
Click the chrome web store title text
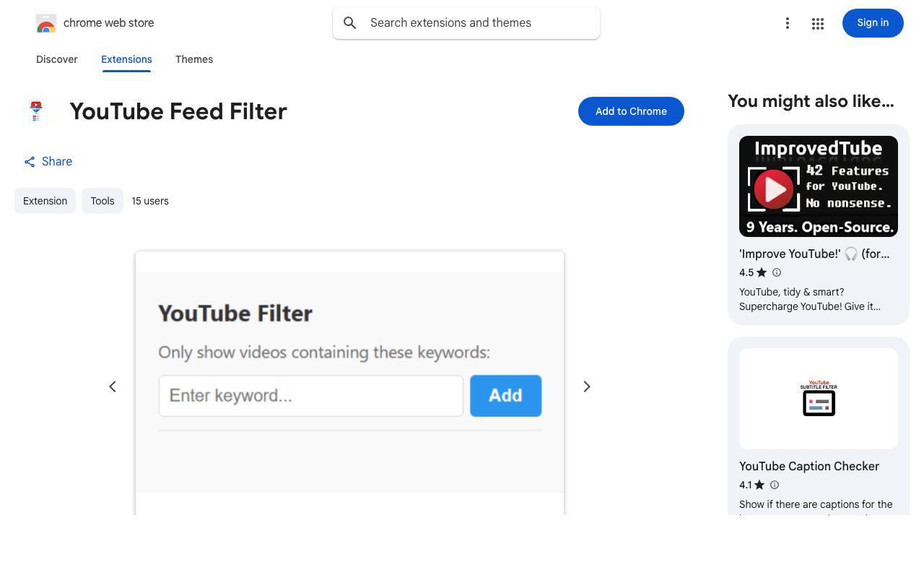pos(109,23)
